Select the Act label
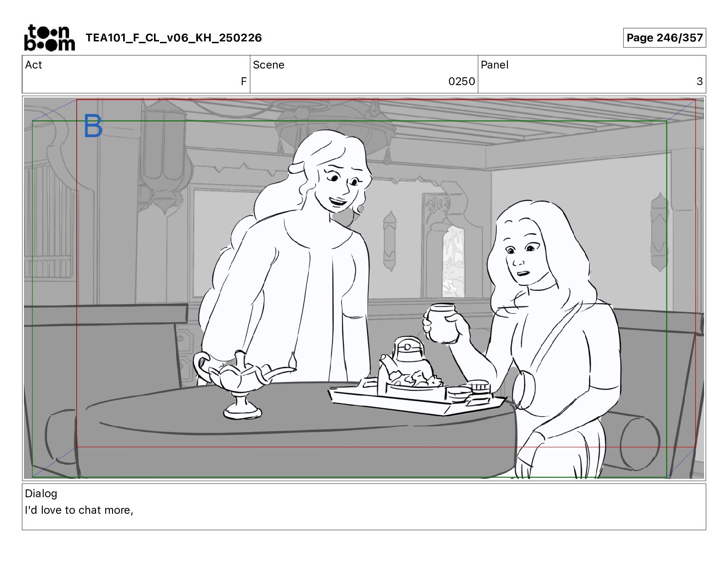This screenshot has width=728, height=563. click(34, 65)
